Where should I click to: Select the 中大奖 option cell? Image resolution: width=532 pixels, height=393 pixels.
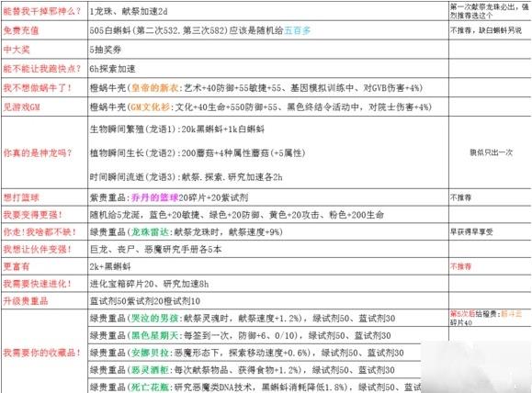click(x=17, y=50)
